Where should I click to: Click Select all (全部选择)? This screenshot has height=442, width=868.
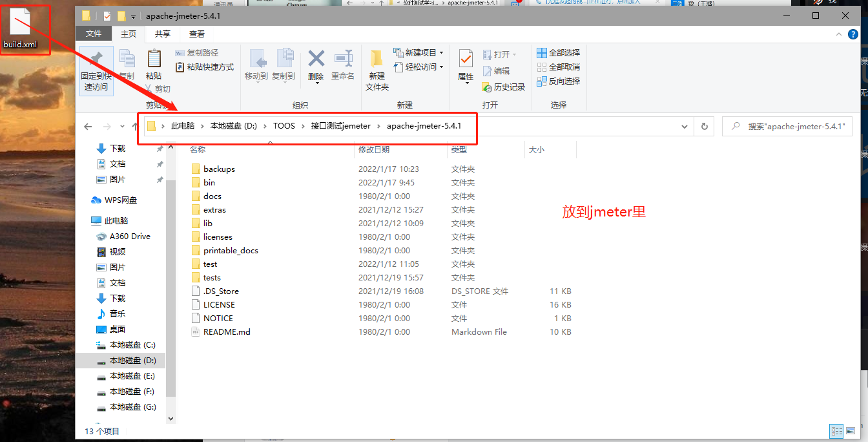point(559,53)
